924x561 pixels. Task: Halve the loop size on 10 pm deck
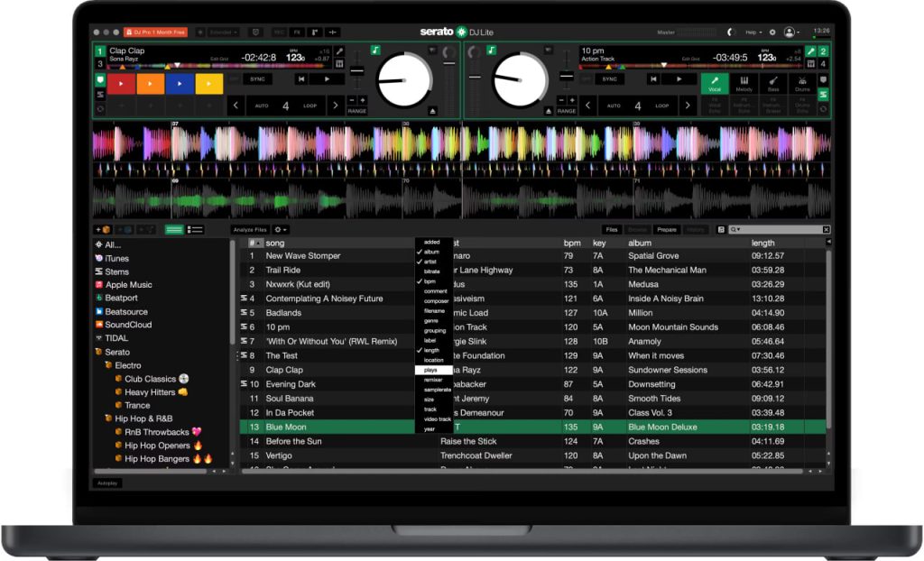587,106
